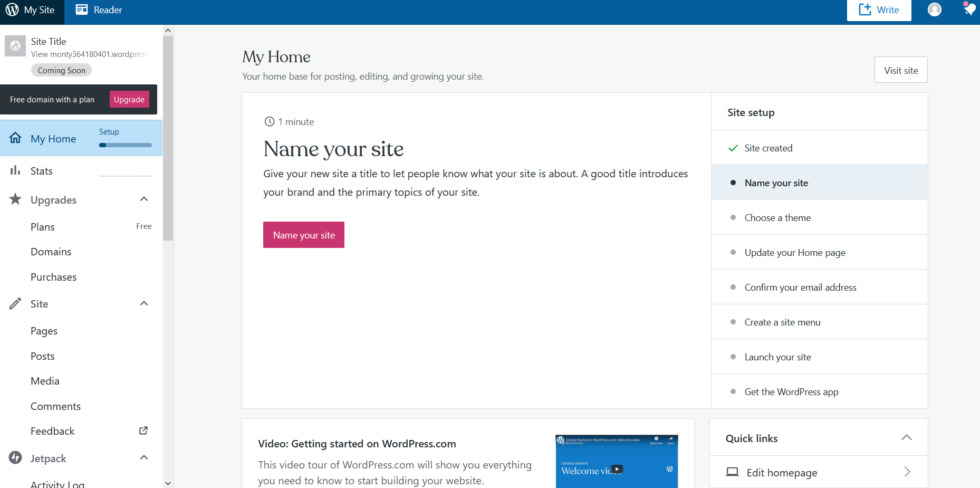Open Plans in sidebar
This screenshot has width=980, height=488.
(x=43, y=227)
